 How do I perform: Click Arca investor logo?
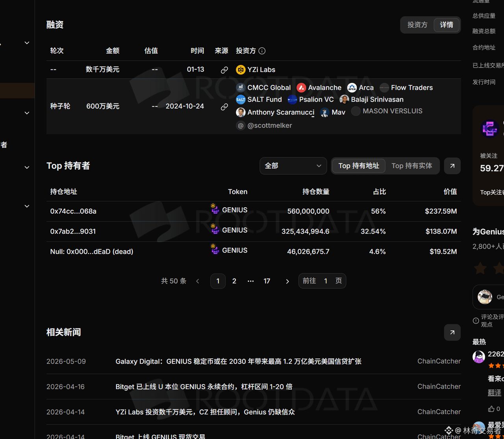tap(352, 88)
